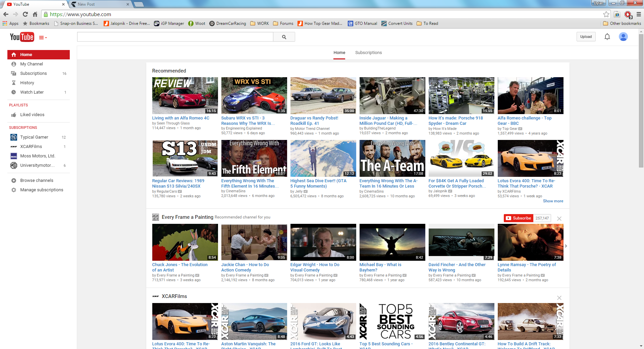644x349 pixels.
Task: Open the Woot bookmark
Action: click(x=197, y=23)
